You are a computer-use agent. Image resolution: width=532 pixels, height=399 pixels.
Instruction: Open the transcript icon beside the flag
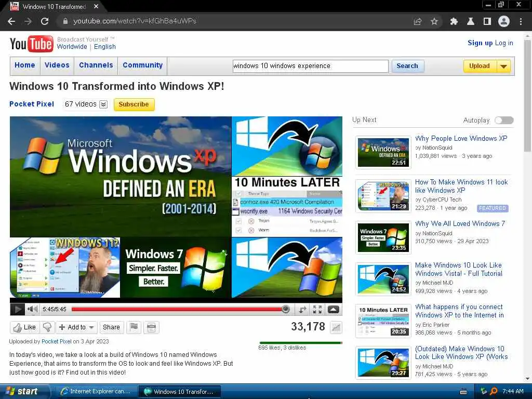[x=151, y=327]
